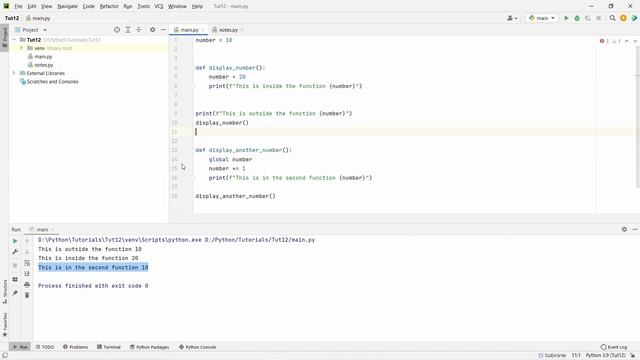Toggle the Project side tool window button
Viewport: 640px width, 360px height.
4,37
